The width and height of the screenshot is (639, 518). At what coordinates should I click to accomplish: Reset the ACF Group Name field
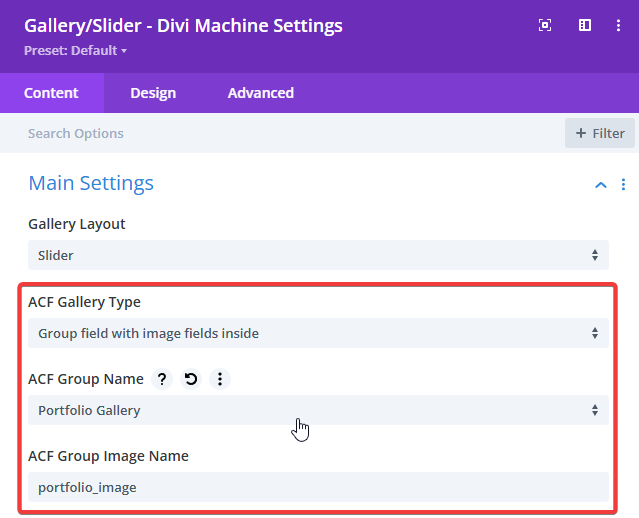(x=191, y=379)
